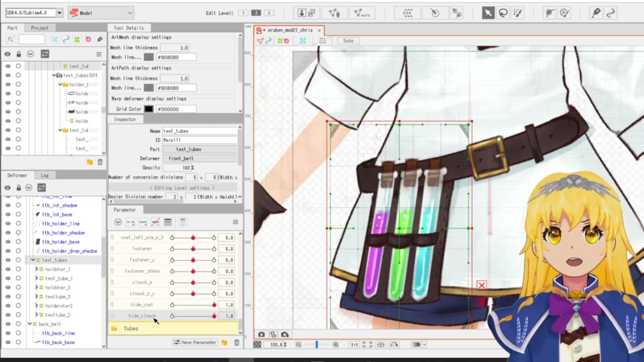Open the Parameter panel circled arrow dropdown
644x362 pixels.
tap(118, 222)
